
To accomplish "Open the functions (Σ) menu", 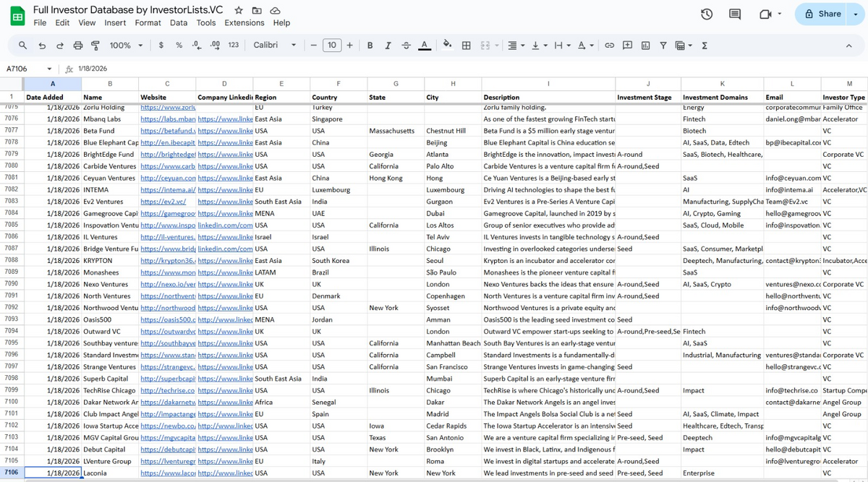I will (704, 45).
